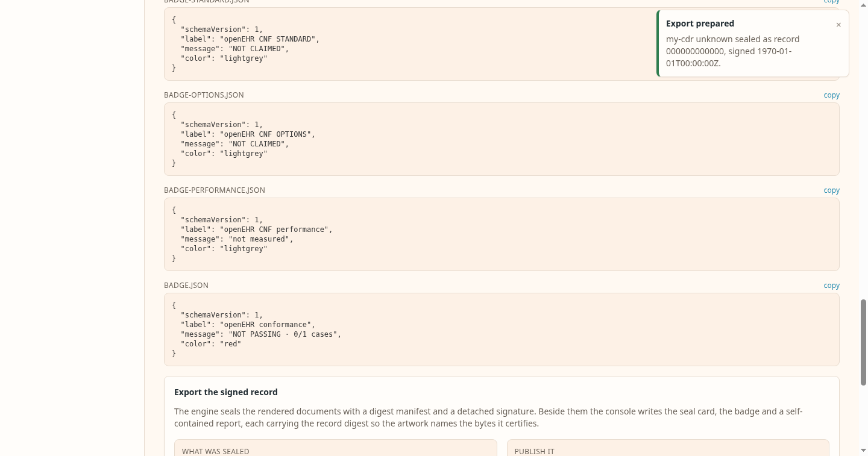Click the toast message about the sealed record
This screenshot has height=456, width=868.
pyautogui.click(x=733, y=51)
